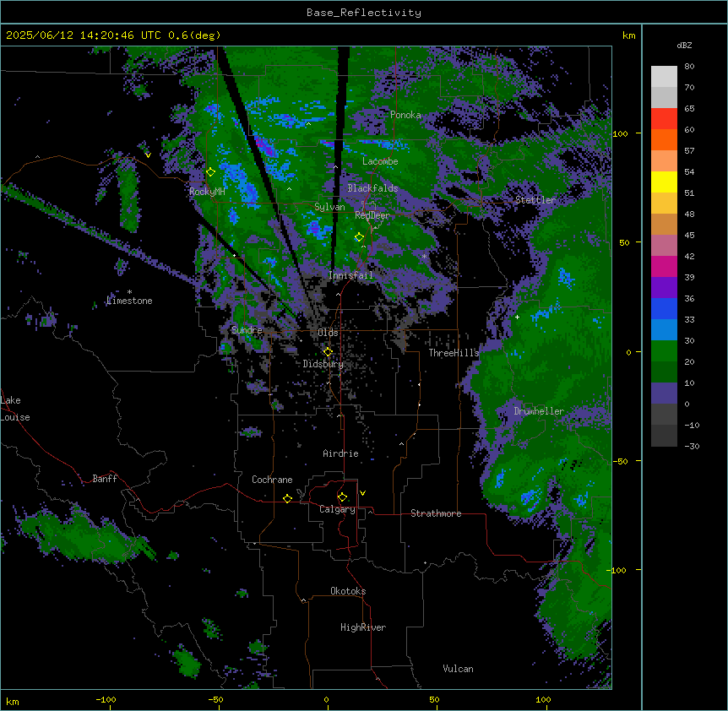Select the yellow V marker east of Calgary
The height and width of the screenshot is (711, 728).
click(362, 493)
